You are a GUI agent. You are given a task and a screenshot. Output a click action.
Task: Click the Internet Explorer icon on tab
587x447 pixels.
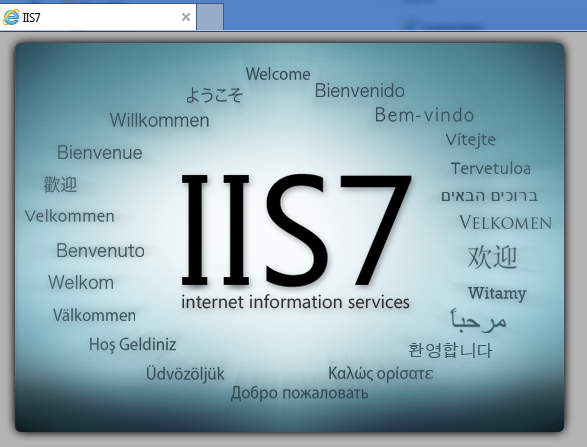click(11, 17)
